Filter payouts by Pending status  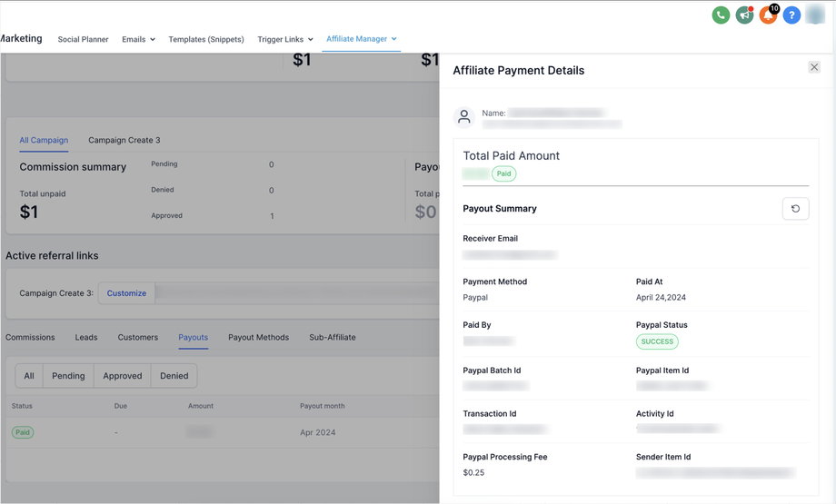point(68,376)
